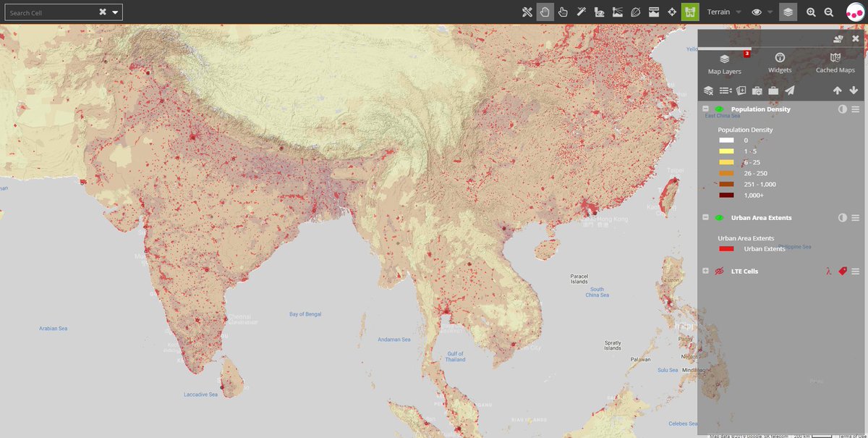Click the panel dock icon beside close
The image size is (868, 438).
tap(838, 38)
